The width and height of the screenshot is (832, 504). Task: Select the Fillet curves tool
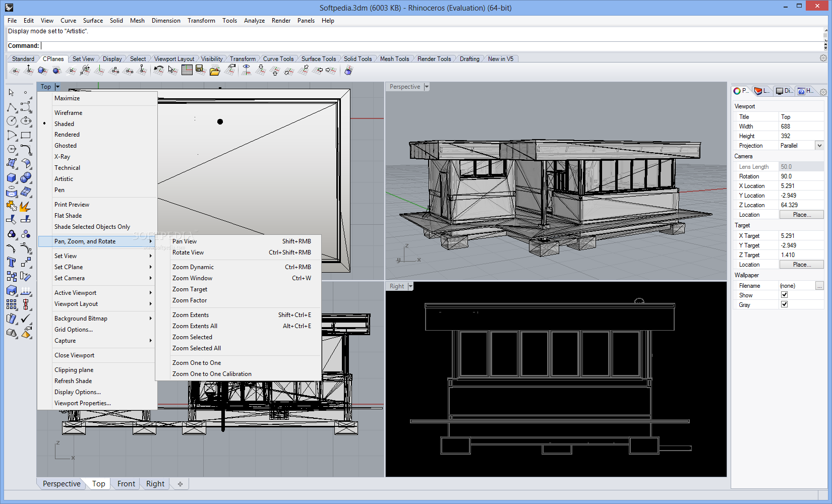pyautogui.click(x=26, y=149)
